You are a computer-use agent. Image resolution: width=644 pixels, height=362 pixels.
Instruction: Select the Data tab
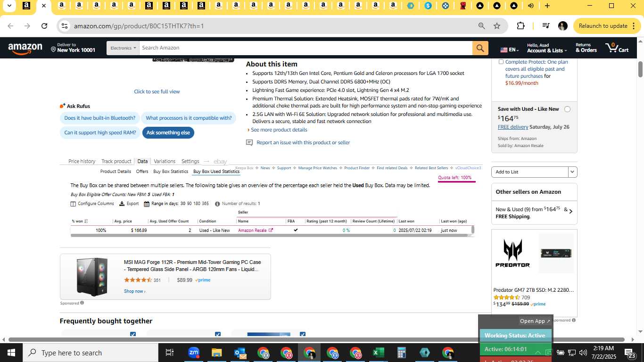coord(142,161)
